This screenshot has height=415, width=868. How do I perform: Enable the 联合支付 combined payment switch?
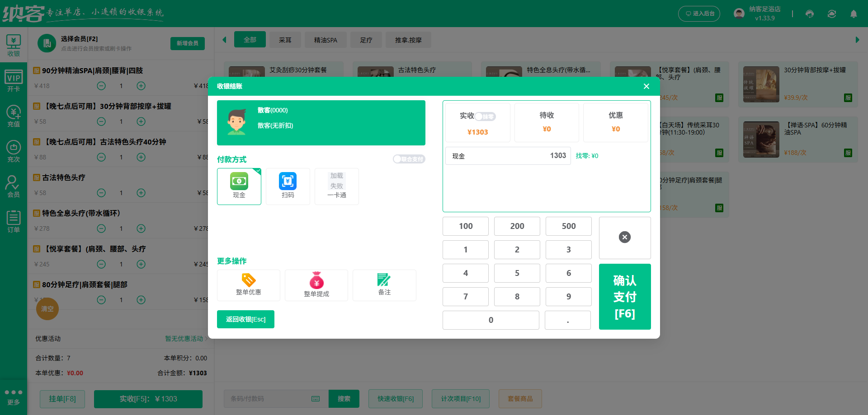(409, 159)
